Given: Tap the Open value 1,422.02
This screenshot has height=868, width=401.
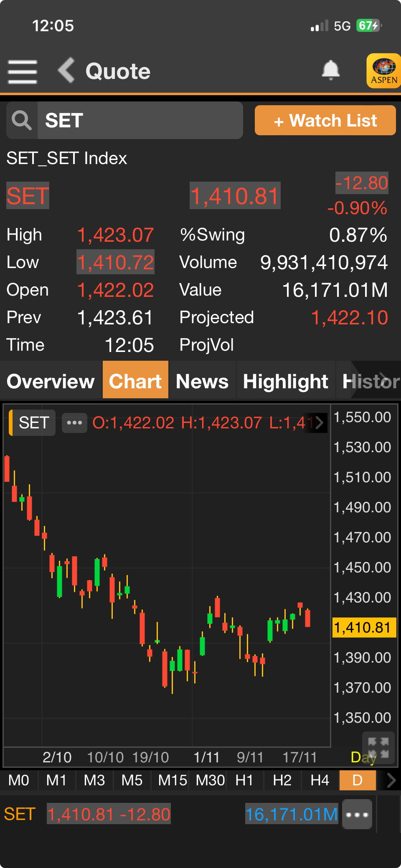Looking at the screenshot, I should [x=116, y=290].
